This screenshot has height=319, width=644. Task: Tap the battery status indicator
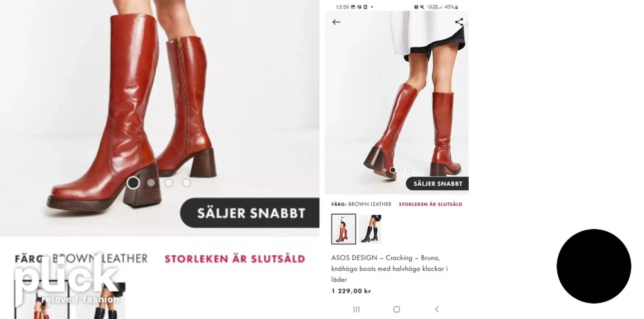click(x=451, y=7)
